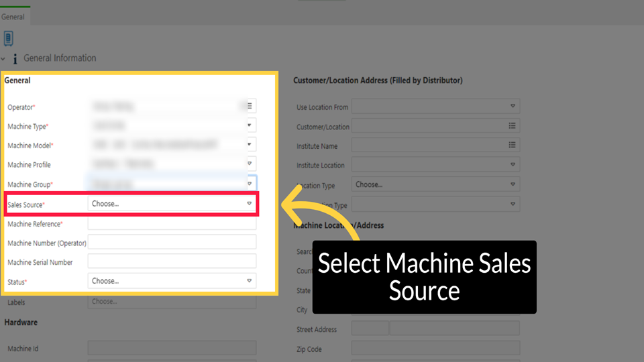Open the Machine Type dropdown
Image resolution: width=644 pixels, height=362 pixels.
249,125
